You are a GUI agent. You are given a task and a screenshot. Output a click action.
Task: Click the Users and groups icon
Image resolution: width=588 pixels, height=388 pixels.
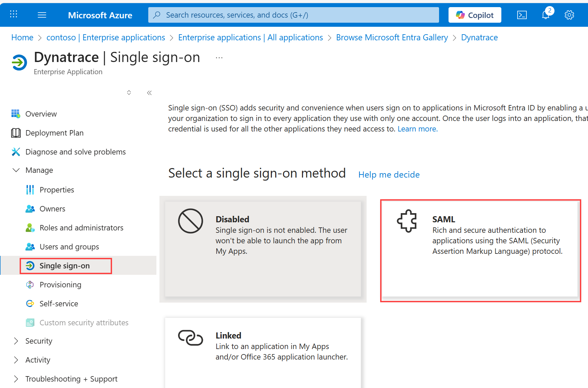pos(30,247)
